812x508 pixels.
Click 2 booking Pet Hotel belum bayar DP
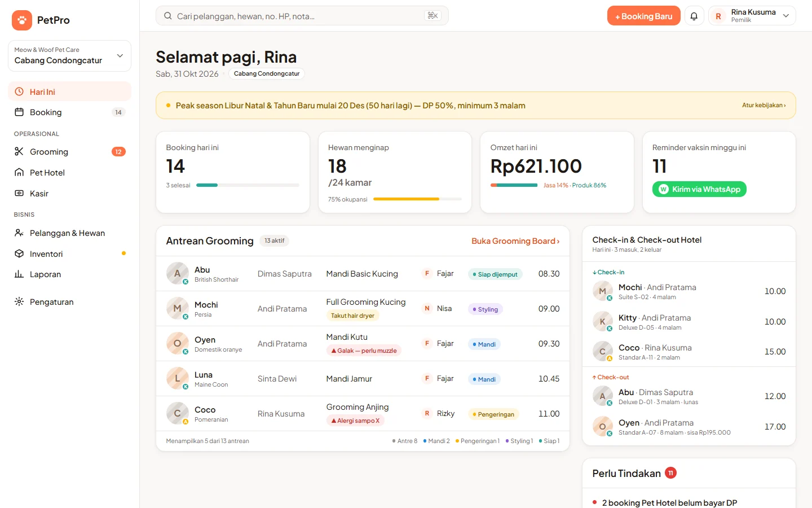669,503
